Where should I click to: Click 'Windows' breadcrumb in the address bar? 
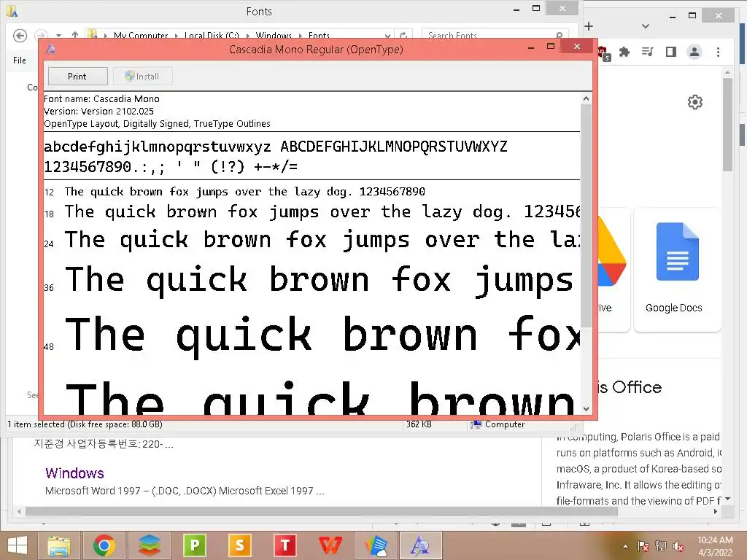click(274, 36)
